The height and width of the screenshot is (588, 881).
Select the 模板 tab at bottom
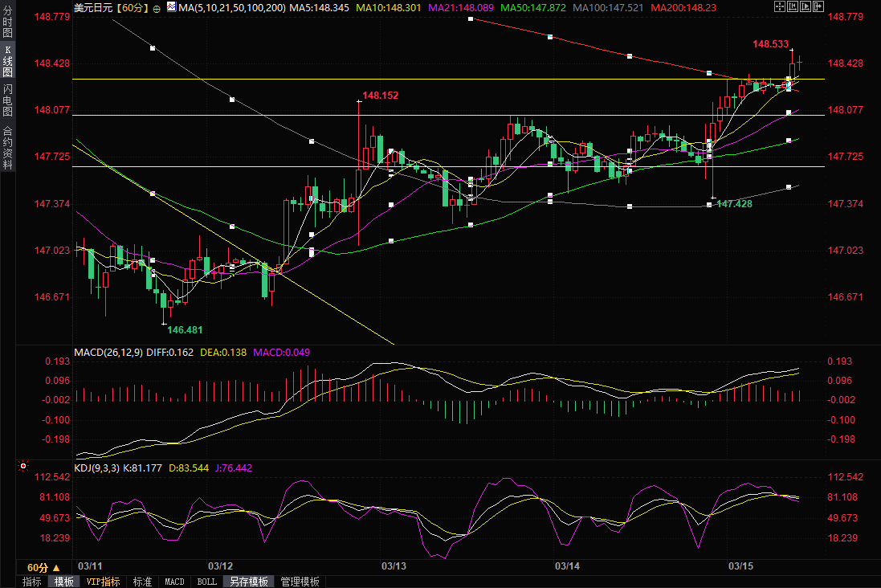(x=64, y=582)
